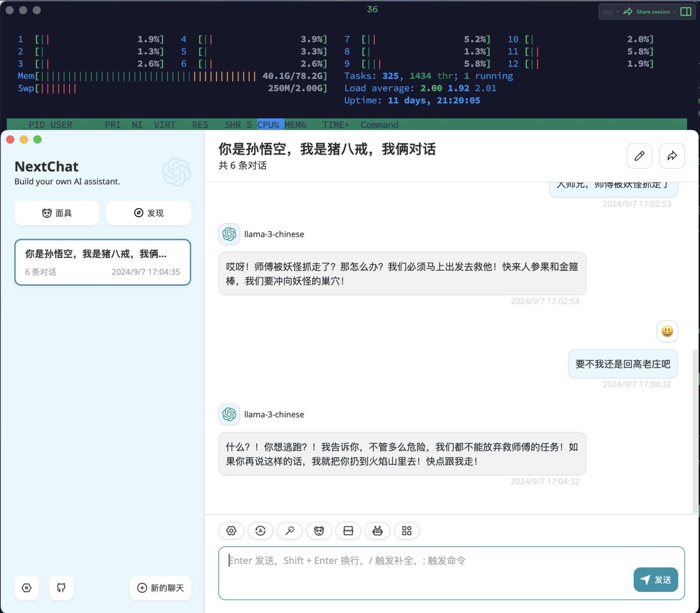This screenshot has height=613, width=700.
Task: Click the mask face icon in chat toolbar
Action: click(319, 531)
